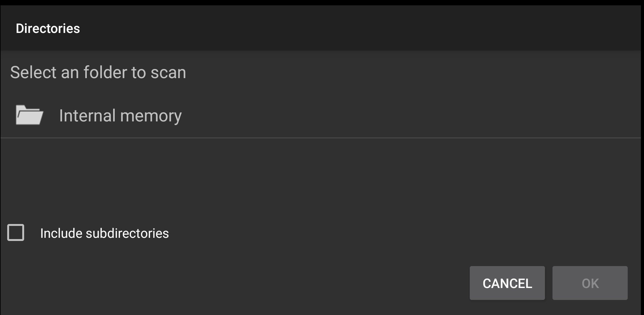Tick the square box beside Include subdirectories
This screenshot has width=644, height=315.
pos(16,232)
